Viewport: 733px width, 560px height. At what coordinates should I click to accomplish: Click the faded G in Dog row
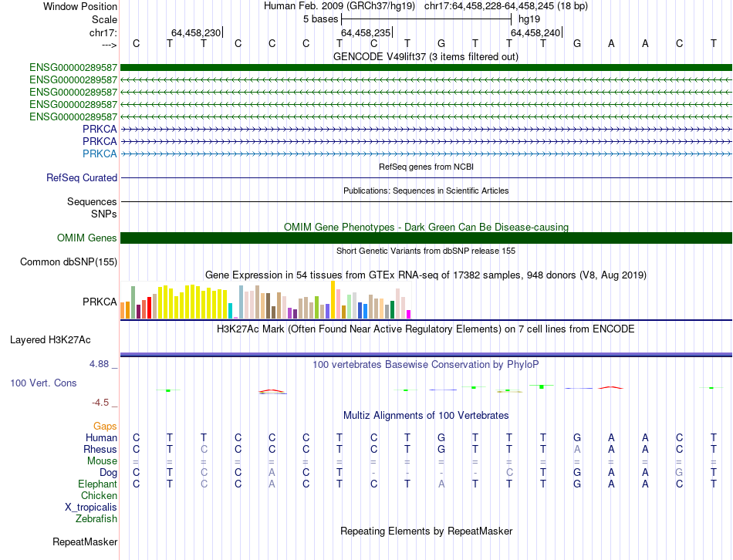coord(679,473)
